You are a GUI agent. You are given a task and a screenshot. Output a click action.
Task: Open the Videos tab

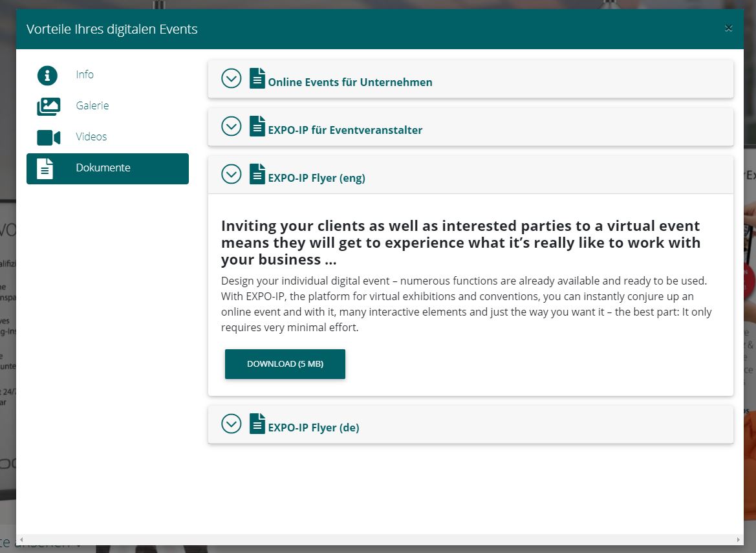[91, 137]
